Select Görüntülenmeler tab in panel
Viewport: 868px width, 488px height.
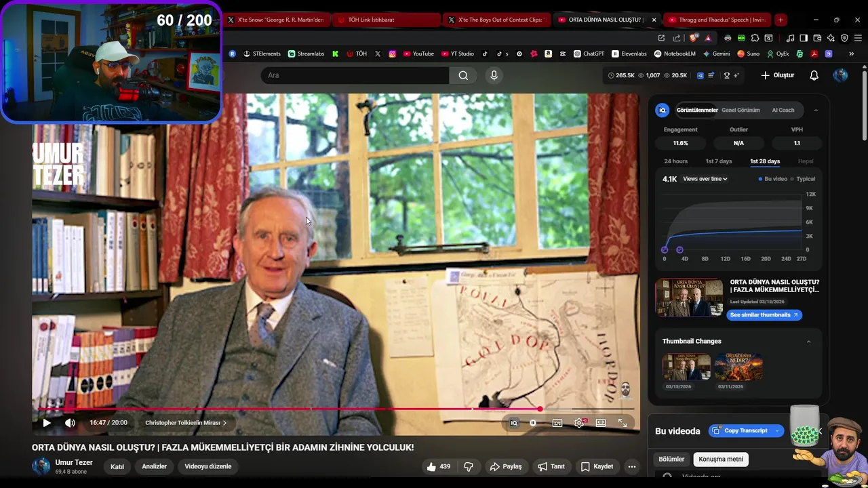(697, 110)
